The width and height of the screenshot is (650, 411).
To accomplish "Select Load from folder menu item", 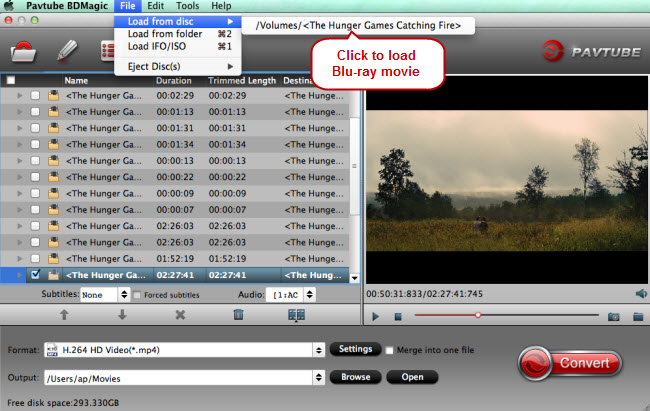I will point(165,33).
